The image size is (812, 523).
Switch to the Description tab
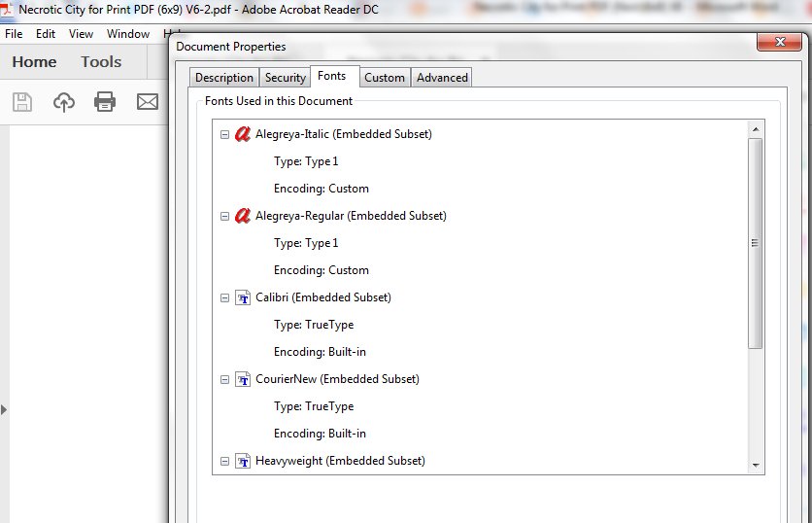click(x=223, y=78)
